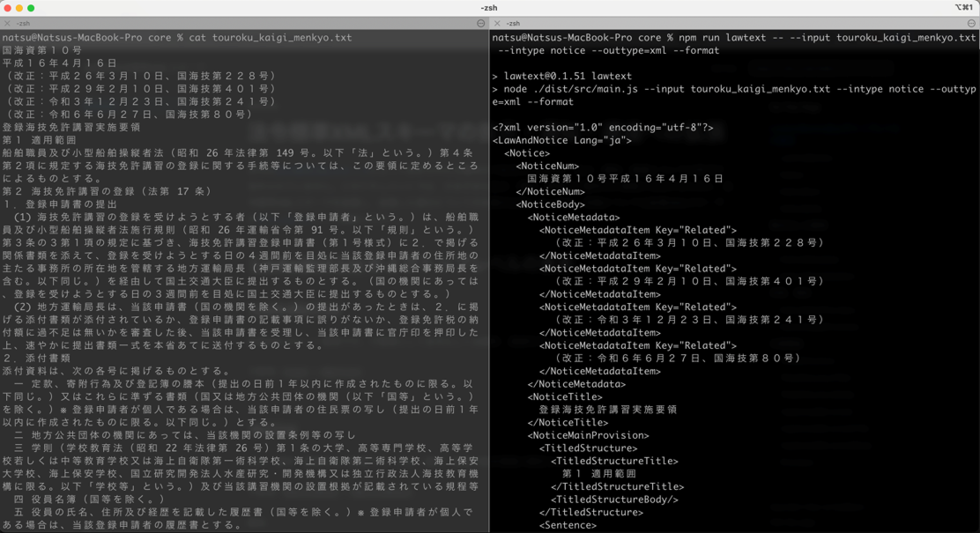Click the yellow minimize window button
980x533 pixels.
click(19, 8)
